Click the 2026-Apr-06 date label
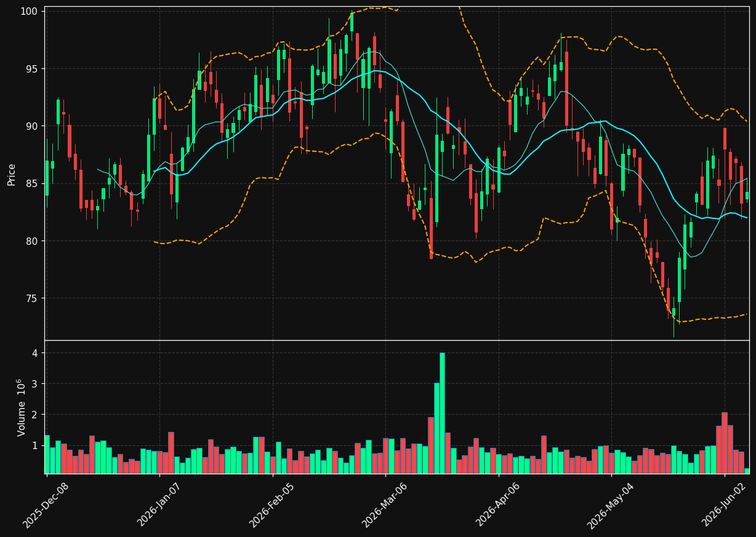This screenshot has width=756, height=537. click(x=498, y=505)
